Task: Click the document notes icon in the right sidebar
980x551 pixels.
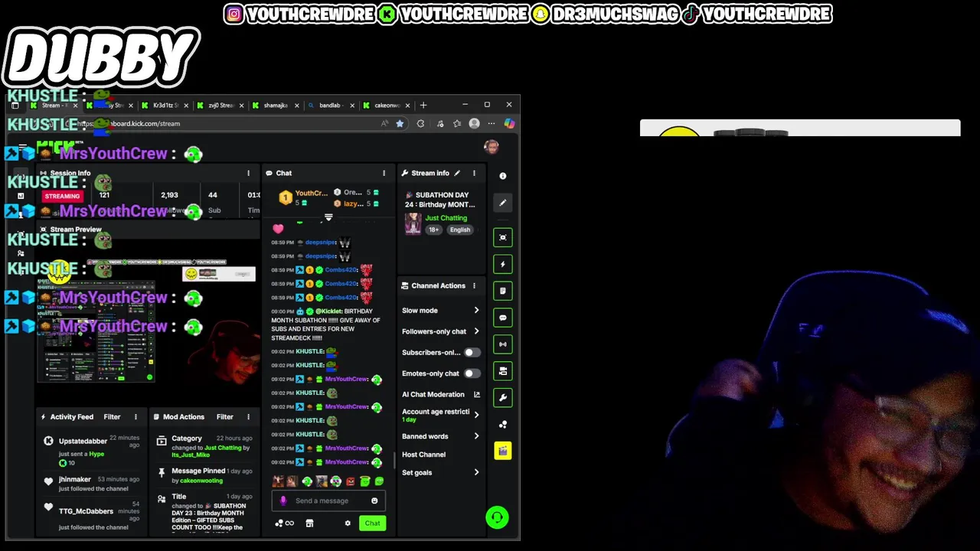Action: (x=503, y=291)
